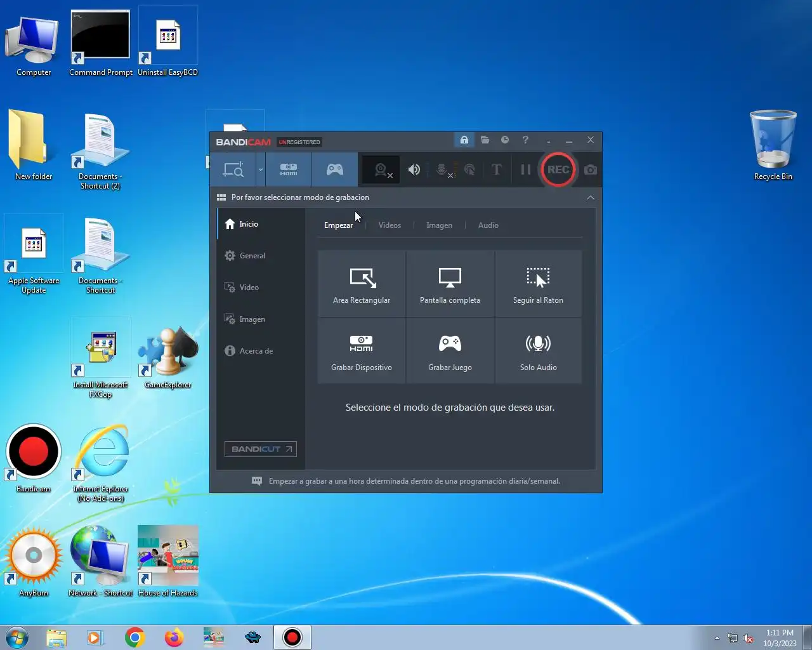This screenshot has height=650, width=812.
Task: Take a screenshot with the camera icon
Action: coord(591,169)
